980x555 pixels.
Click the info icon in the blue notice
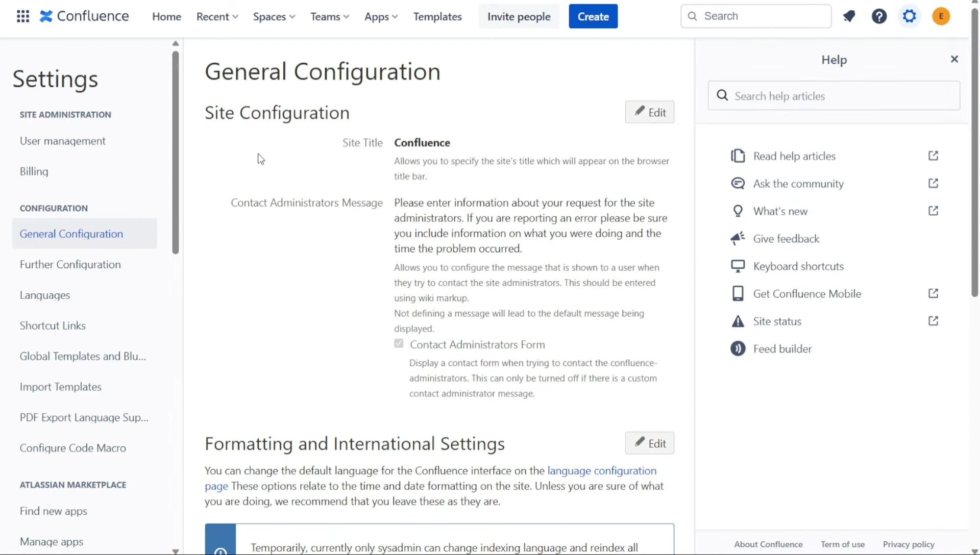pos(220,551)
